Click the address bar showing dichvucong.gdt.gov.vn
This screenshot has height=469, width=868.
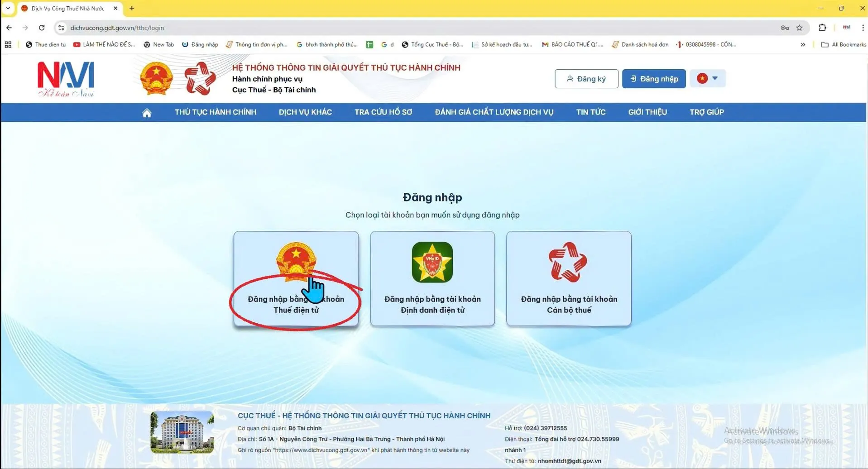[118, 28]
